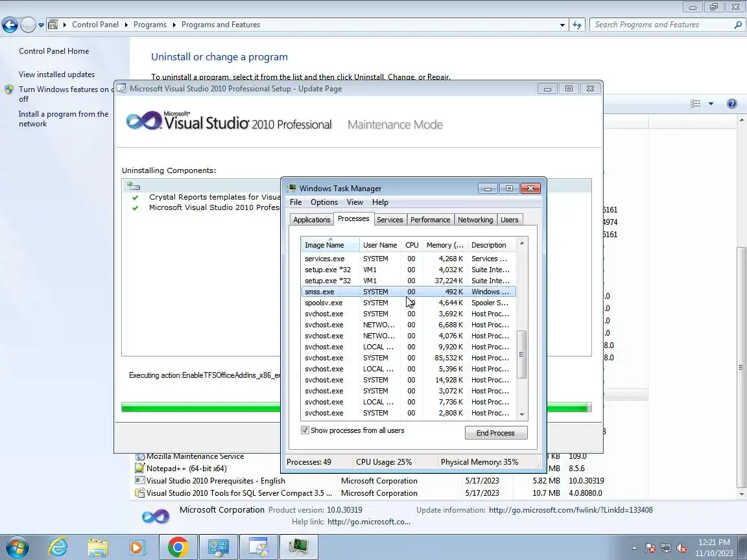Viewport: 747px width, 560px height.
Task: Click scroll down arrow in process list
Action: click(x=521, y=414)
